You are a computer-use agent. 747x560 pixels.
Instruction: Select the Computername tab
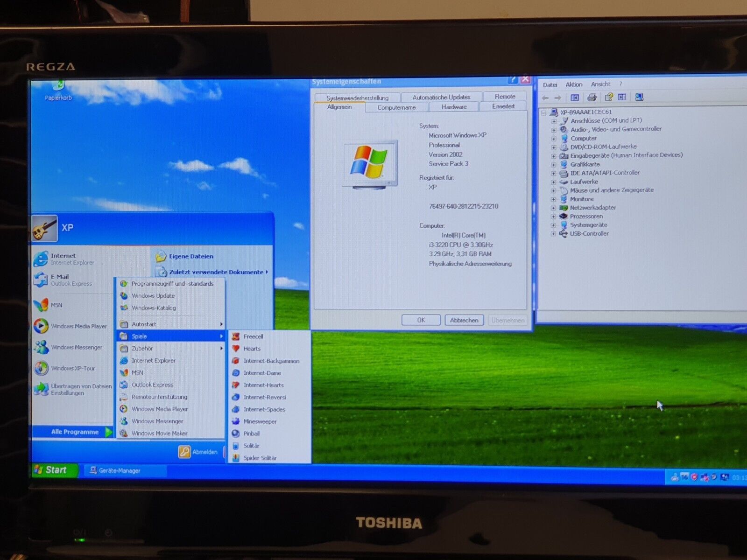point(396,107)
